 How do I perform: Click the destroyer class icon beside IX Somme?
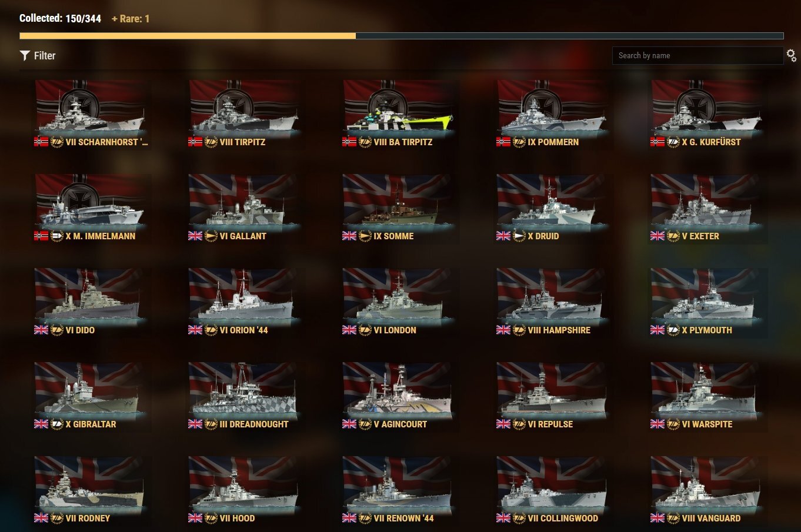pos(365,236)
